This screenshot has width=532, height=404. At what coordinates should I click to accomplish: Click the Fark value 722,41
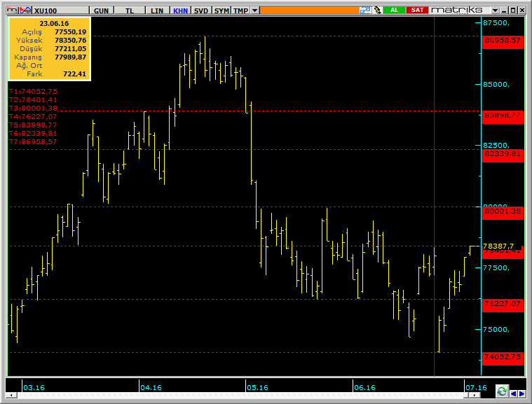(74, 74)
